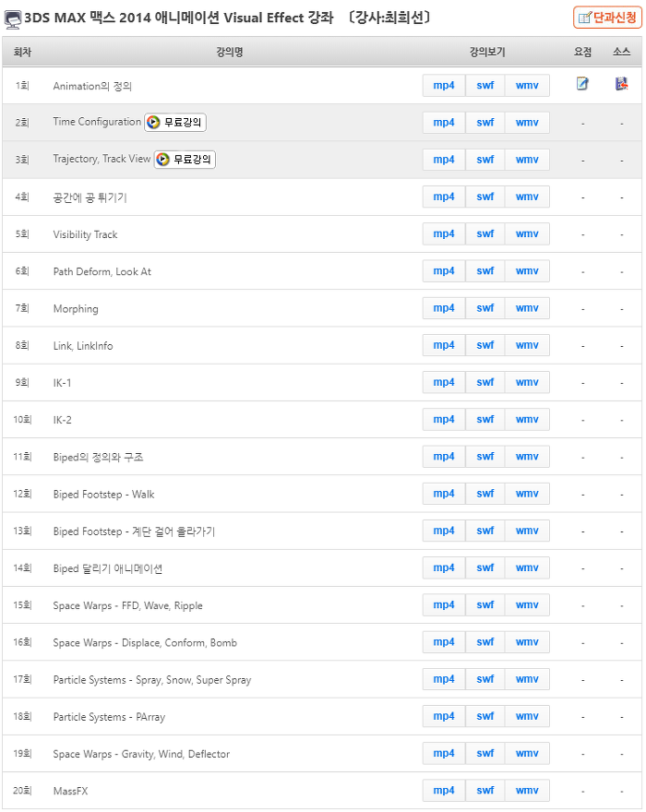Open mp4 for MassFX lecture
The image size is (646, 812).
pyautogui.click(x=444, y=790)
